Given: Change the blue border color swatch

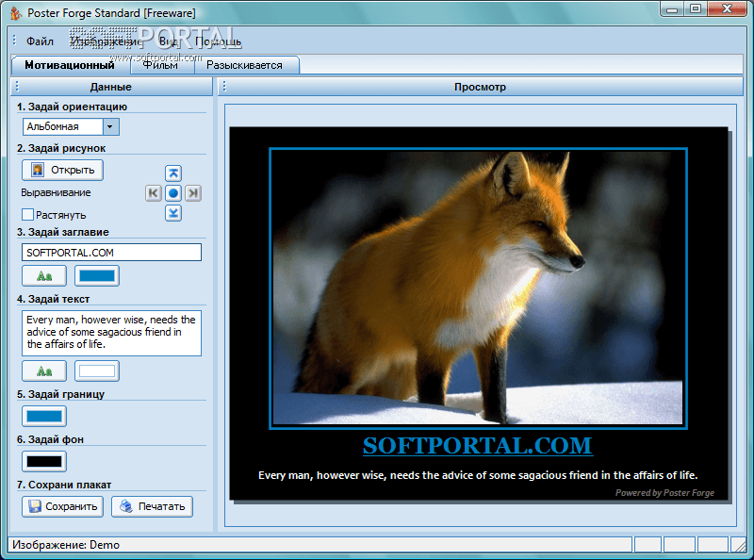Looking at the screenshot, I should (x=44, y=416).
